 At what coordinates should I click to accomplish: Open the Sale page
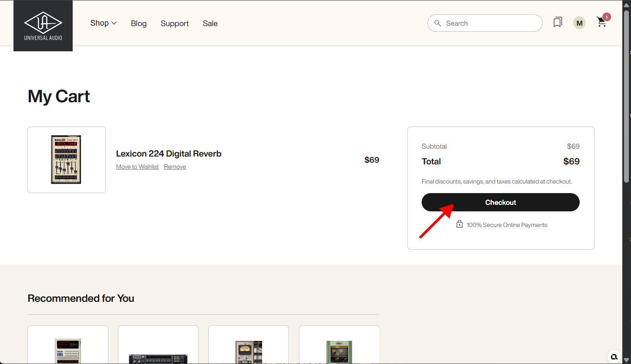(x=210, y=23)
